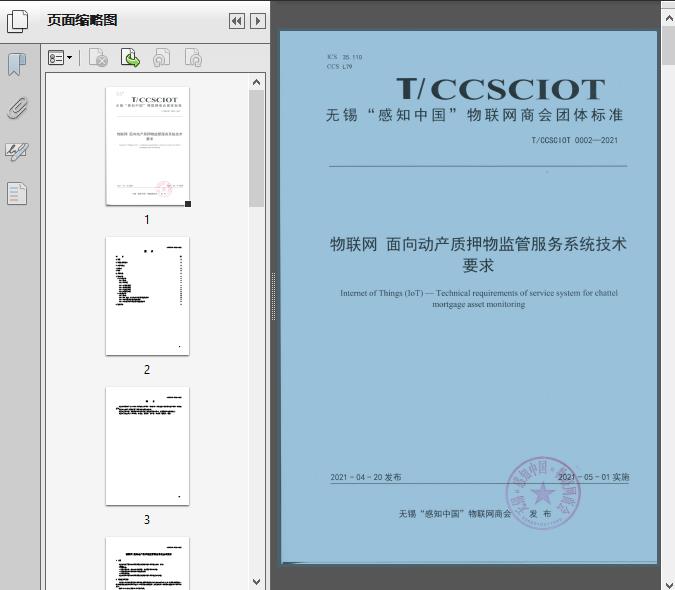Click the Chinese title 物联网 面向动产质押物监管服务系统技术
This screenshot has height=590, width=675.
click(478, 244)
